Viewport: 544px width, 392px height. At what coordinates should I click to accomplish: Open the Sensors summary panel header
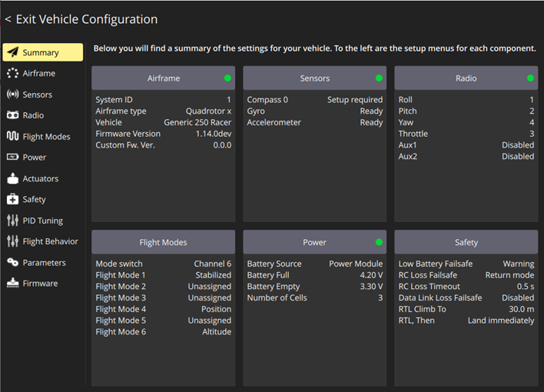click(x=314, y=78)
